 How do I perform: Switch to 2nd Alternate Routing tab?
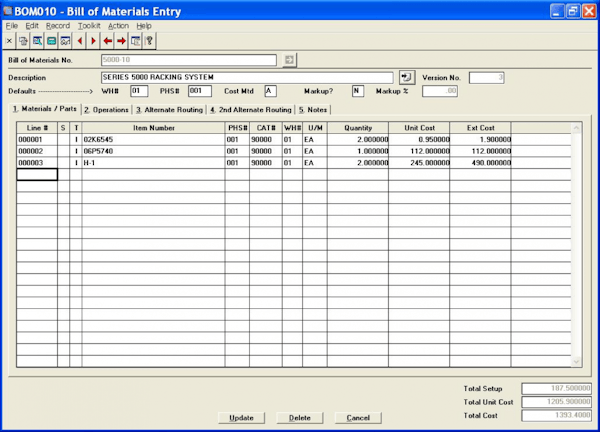point(251,110)
